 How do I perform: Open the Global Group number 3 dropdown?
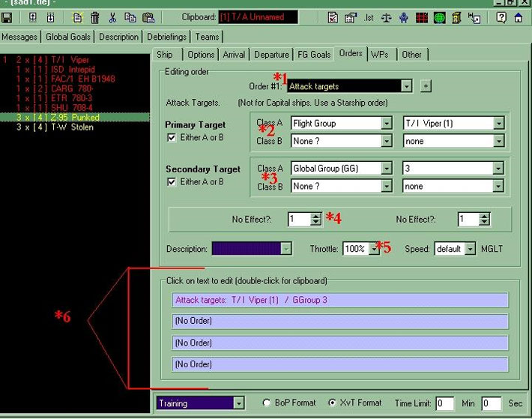[498, 169]
